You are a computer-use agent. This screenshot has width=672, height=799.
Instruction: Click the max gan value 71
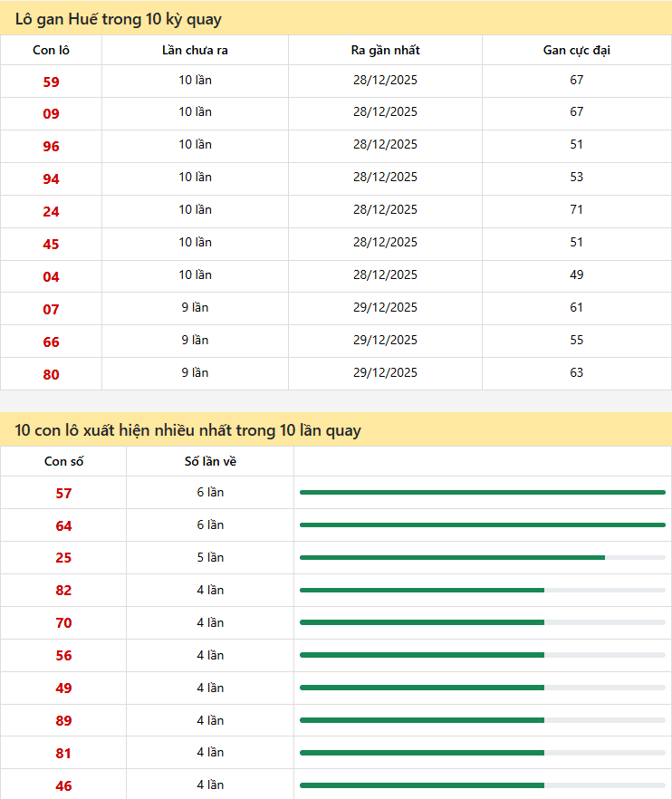click(576, 209)
